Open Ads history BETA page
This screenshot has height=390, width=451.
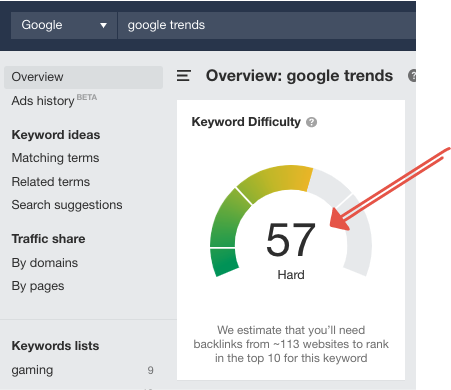point(54,100)
